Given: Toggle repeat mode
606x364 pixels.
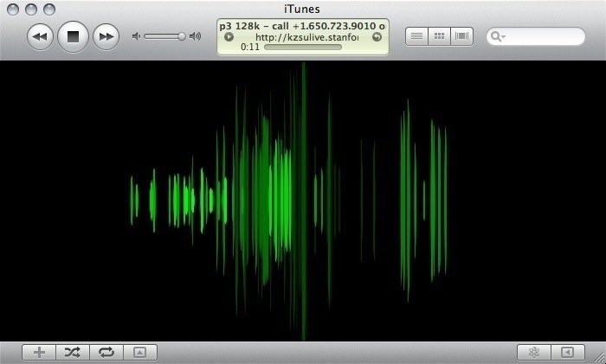Looking at the screenshot, I should point(106,352).
